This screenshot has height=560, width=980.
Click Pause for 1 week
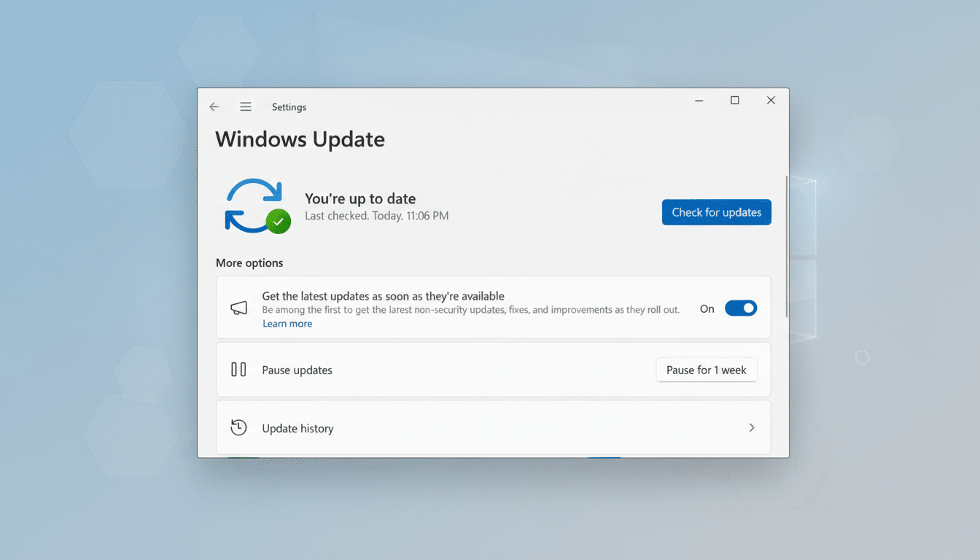coord(706,370)
